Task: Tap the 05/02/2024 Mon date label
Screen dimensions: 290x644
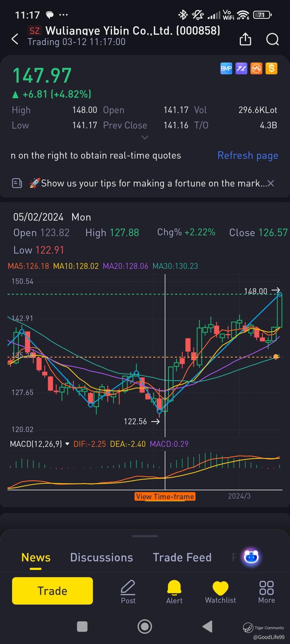Action: pos(52,217)
